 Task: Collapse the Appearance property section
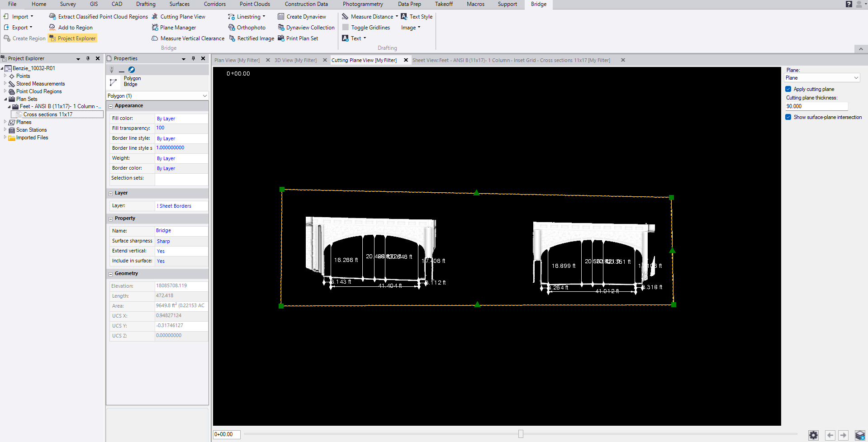tap(110, 106)
